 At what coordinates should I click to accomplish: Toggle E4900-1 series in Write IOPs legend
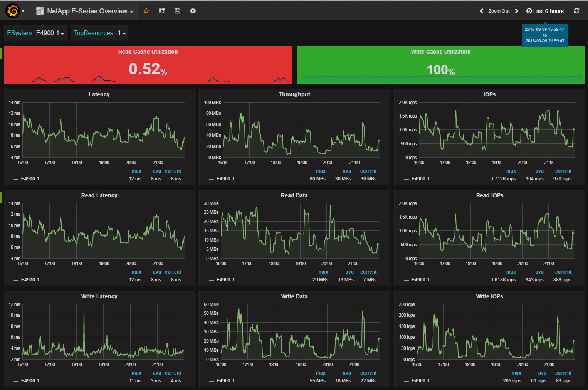[x=420, y=381]
